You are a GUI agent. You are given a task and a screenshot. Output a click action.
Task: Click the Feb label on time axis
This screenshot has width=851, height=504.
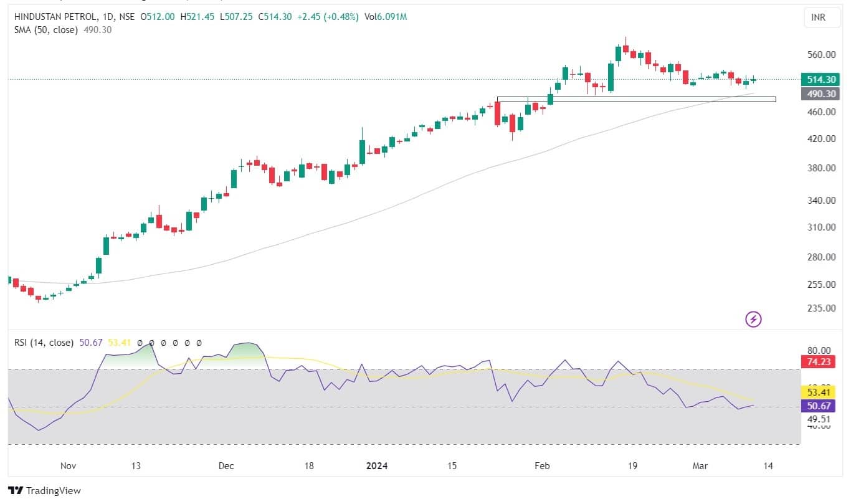[x=543, y=466]
